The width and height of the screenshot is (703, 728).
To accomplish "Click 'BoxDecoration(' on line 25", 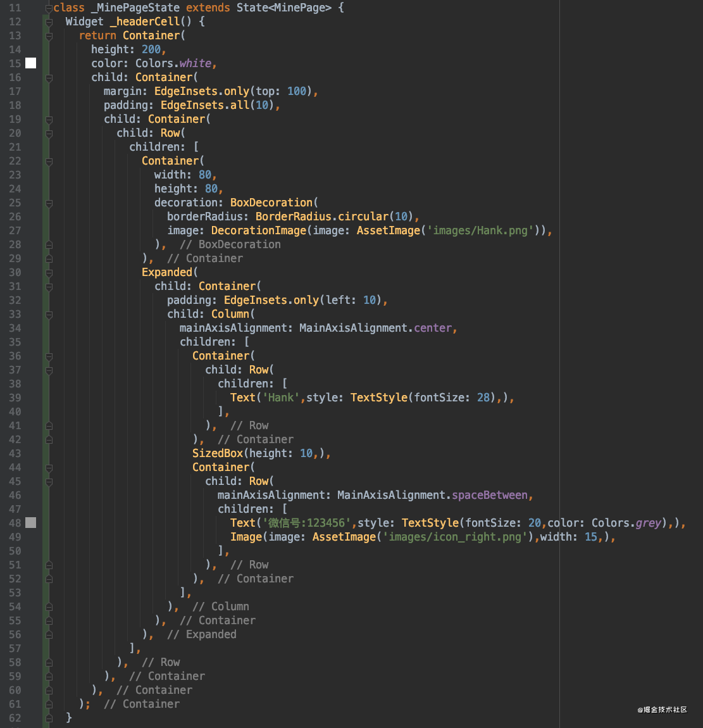I will [274, 203].
